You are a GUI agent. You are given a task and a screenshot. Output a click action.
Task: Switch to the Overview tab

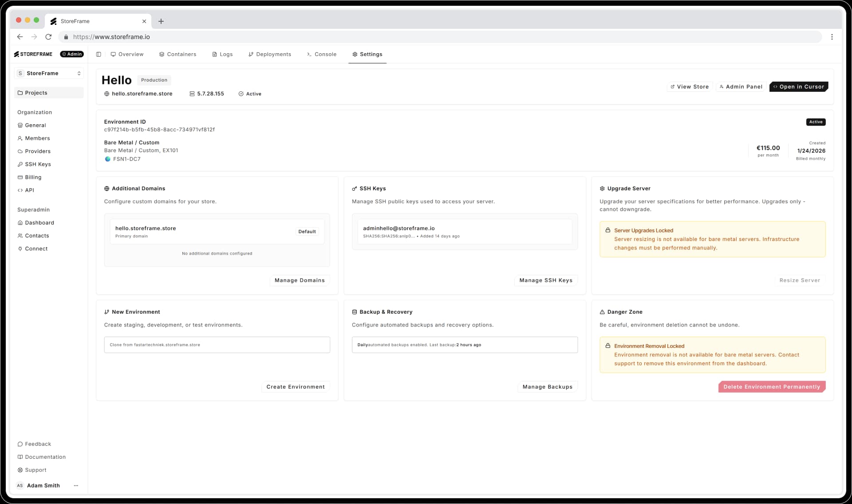pos(127,54)
